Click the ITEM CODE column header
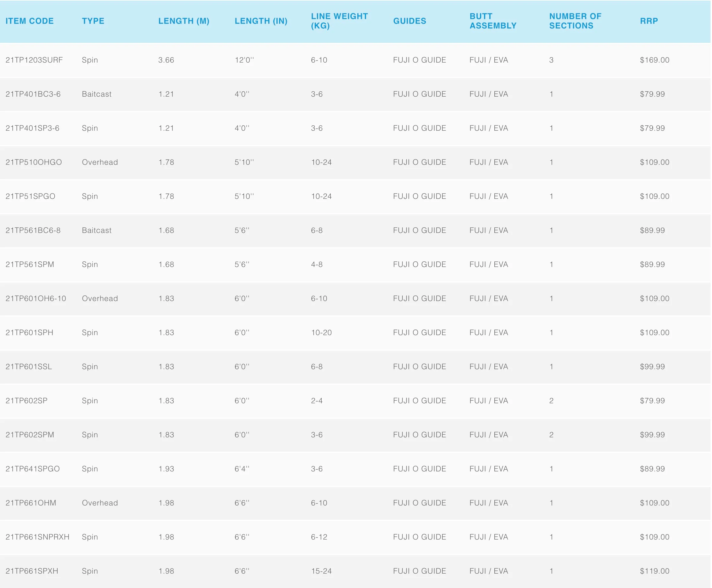The width and height of the screenshot is (712, 588). click(x=29, y=21)
